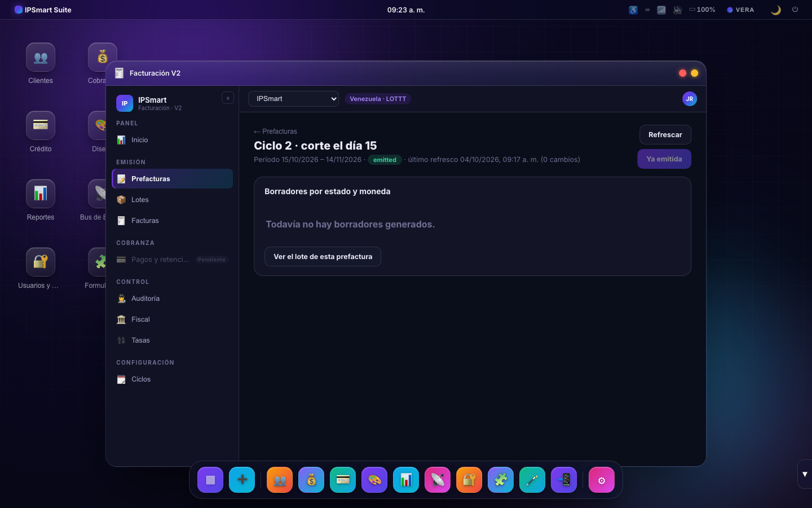Open Facturas in the sidebar

click(x=173, y=221)
